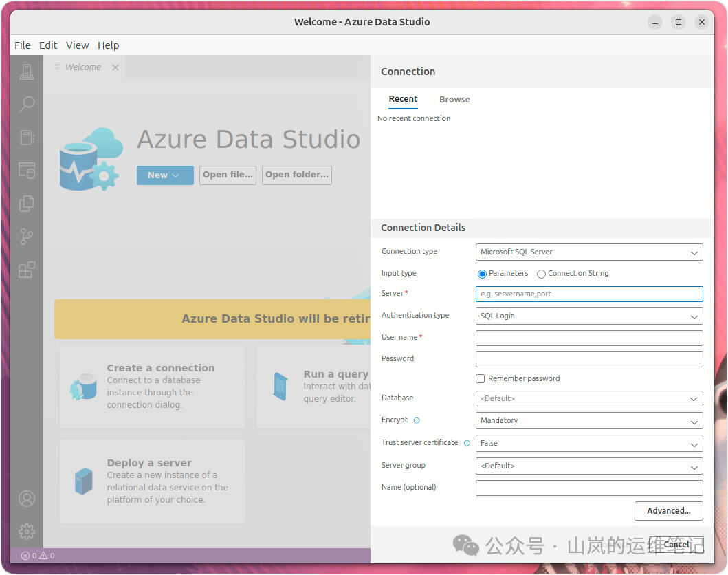Open the Notebooks view from the activity bar
Image resolution: width=728 pixels, height=575 pixels.
(27, 137)
